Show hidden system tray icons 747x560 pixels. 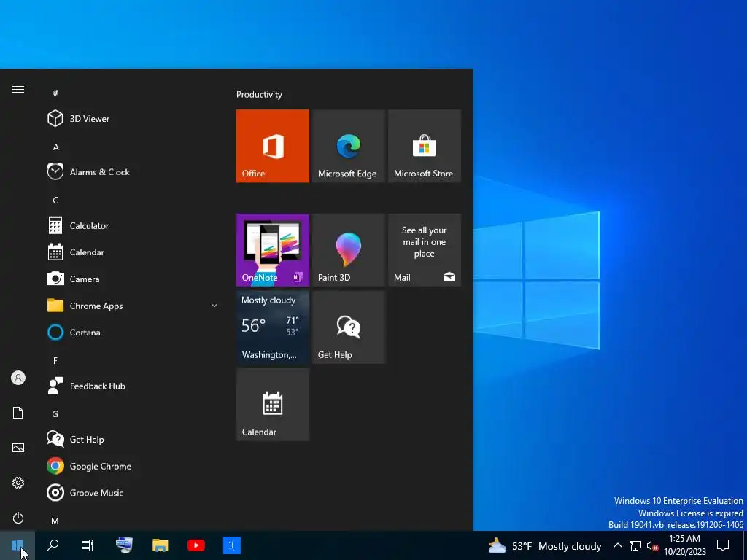[617, 545]
